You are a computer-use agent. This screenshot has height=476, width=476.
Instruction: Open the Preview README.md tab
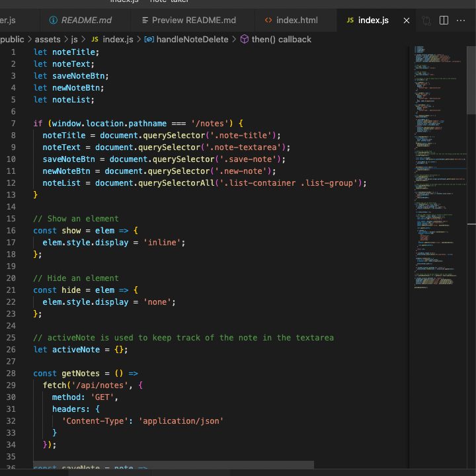[192, 20]
